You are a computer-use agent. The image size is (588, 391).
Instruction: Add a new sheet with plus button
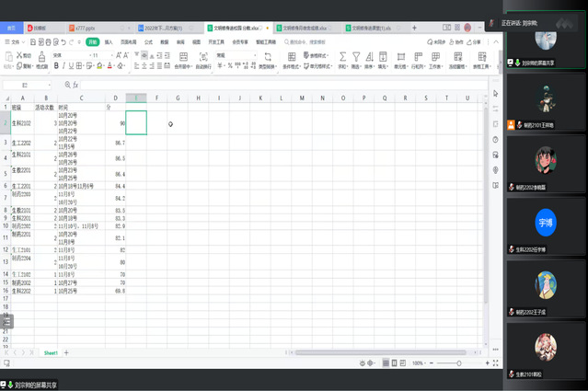click(65, 352)
